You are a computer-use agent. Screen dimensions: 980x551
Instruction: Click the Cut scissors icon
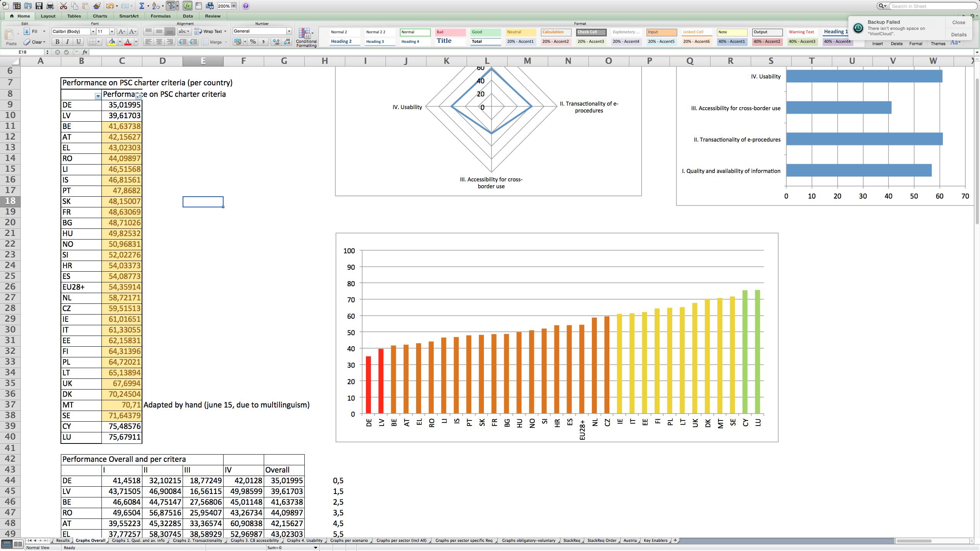tap(64, 6)
